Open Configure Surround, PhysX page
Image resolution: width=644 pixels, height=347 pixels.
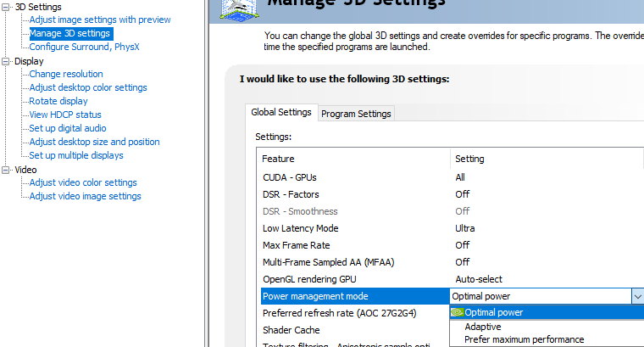(84, 47)
